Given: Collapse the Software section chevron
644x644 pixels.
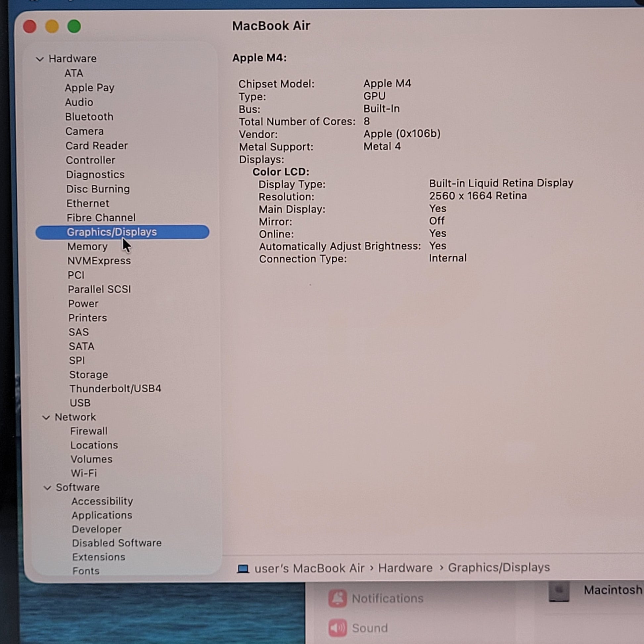Looking at the screenshot, I should pos(47,488).
